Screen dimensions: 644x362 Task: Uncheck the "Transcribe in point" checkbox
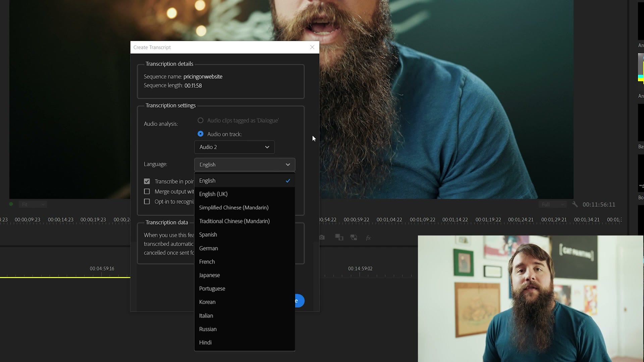pos(147,181)
